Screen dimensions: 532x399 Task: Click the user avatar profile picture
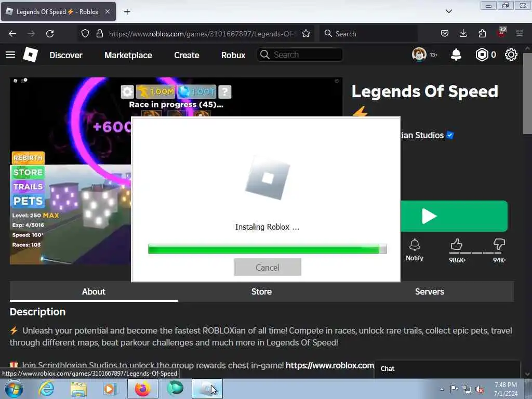419,54
